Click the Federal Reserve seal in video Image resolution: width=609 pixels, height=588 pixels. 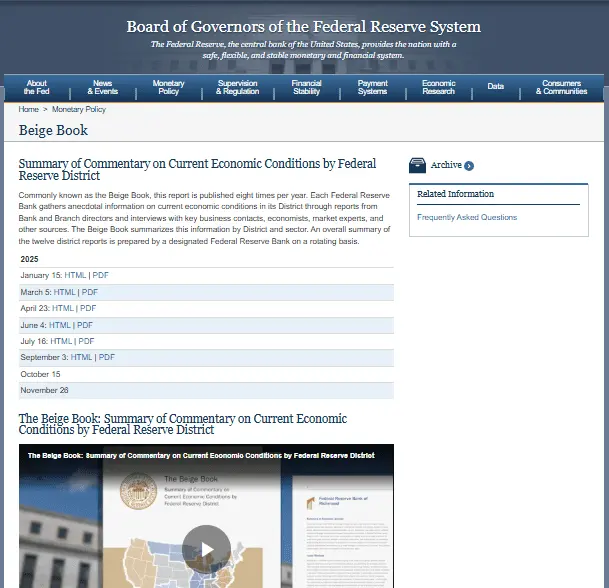pyautogui.click(x=138, y=491)
